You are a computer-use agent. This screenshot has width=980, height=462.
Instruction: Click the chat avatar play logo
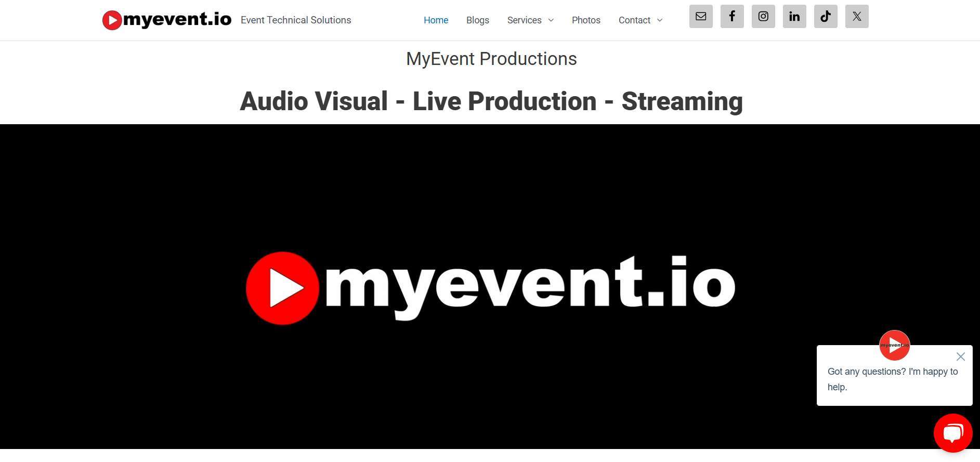click(894, 345)
